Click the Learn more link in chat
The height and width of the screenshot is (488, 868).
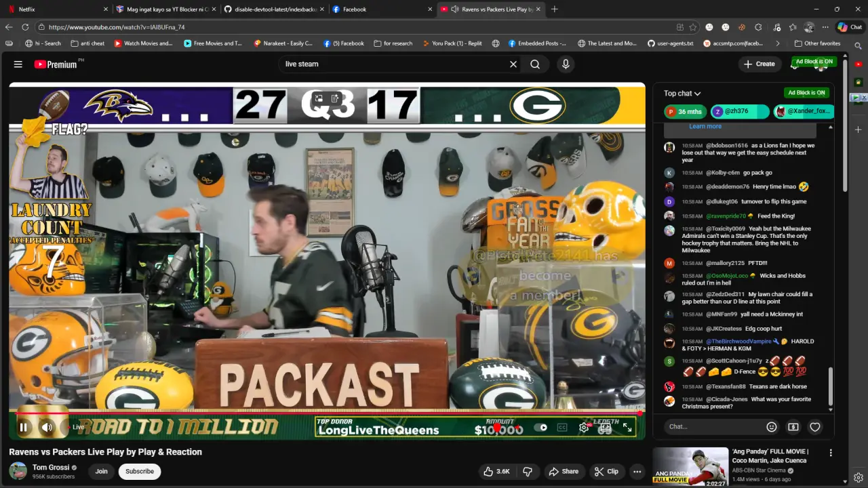[x=705, y=127]
